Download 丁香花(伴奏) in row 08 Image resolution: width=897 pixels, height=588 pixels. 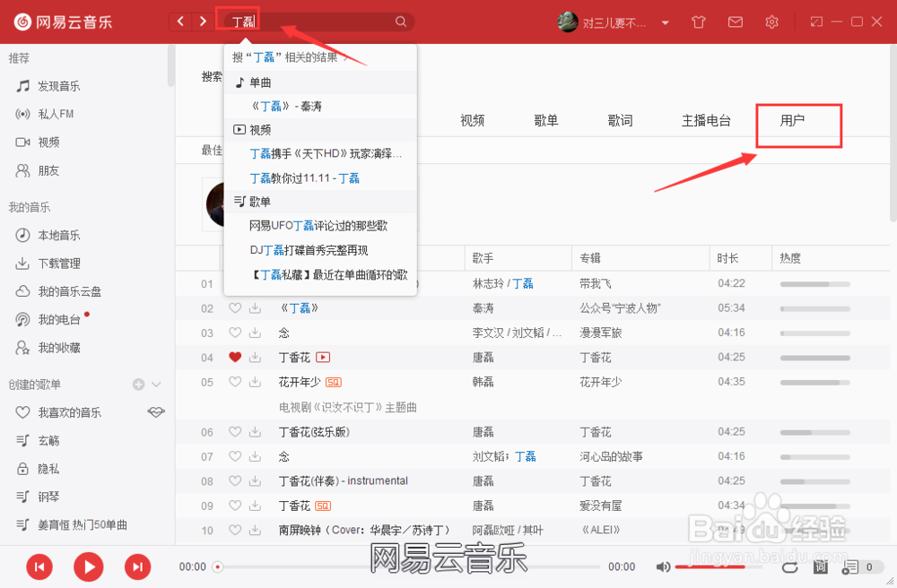click(255, 481)
